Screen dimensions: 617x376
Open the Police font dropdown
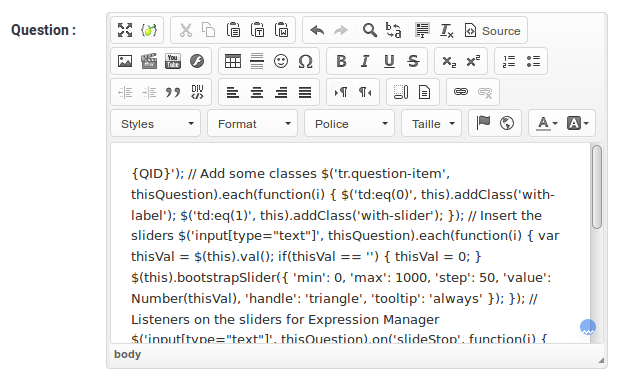[x=349, y=123]
